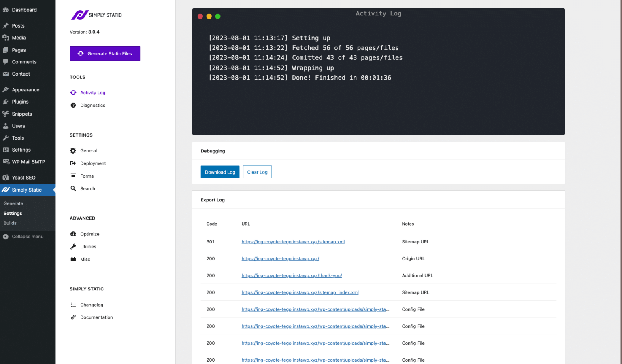Viewport: 622px width, 364px height.
Task: Clear the activity log
Action: coord(257,172)
